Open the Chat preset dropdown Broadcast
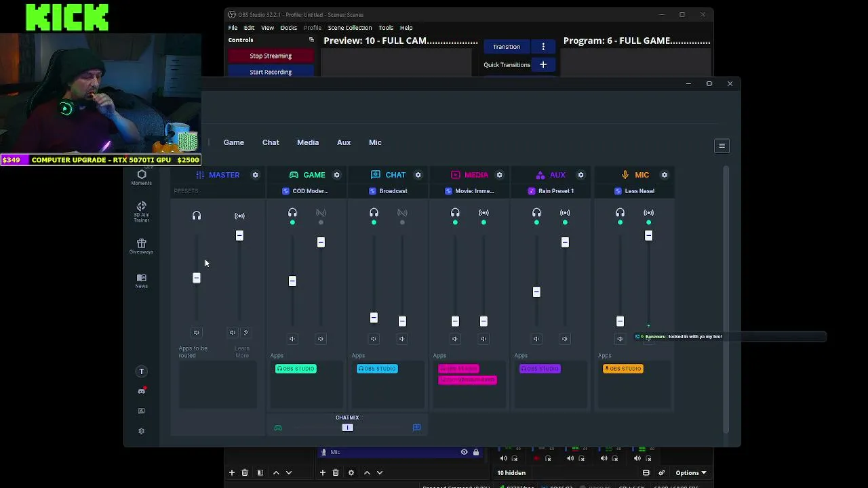Viewport: 868px width, 488px height. point(388,191)
